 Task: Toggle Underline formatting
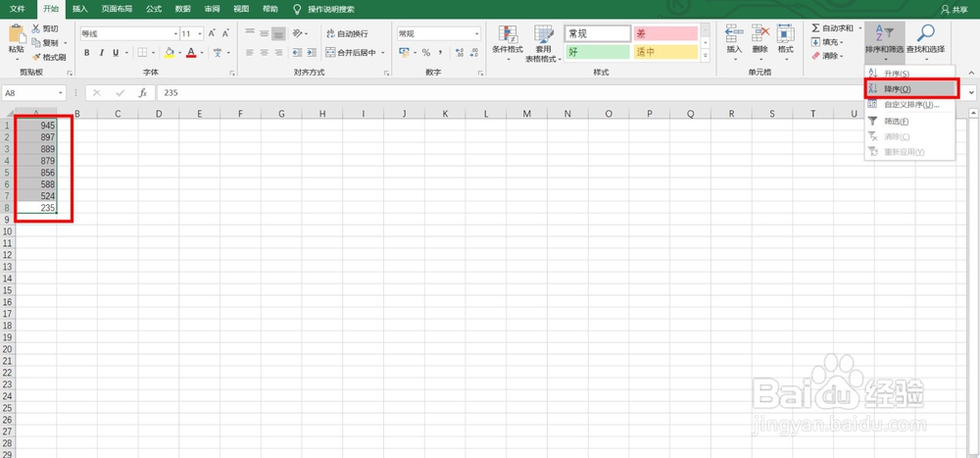pyautogui.click(x=116, y=53)
